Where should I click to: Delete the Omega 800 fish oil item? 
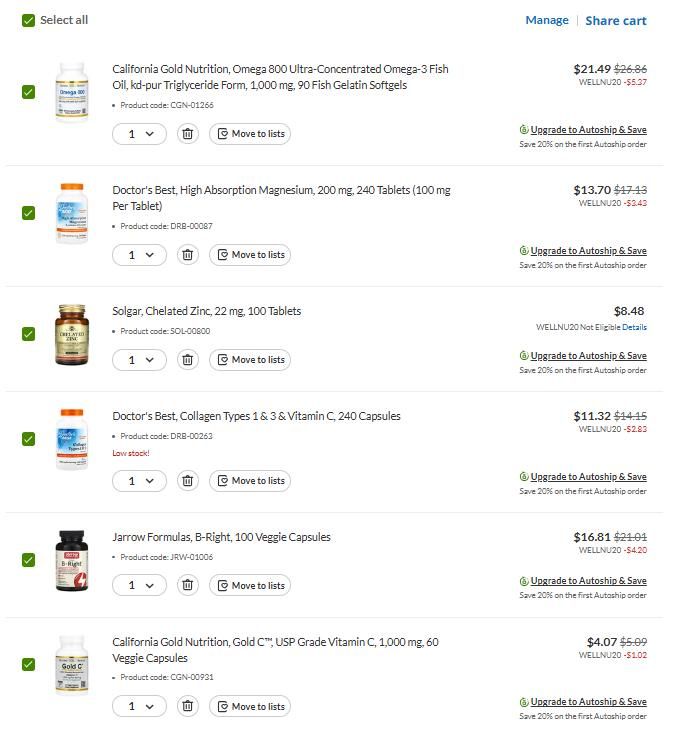coord(187,134)
